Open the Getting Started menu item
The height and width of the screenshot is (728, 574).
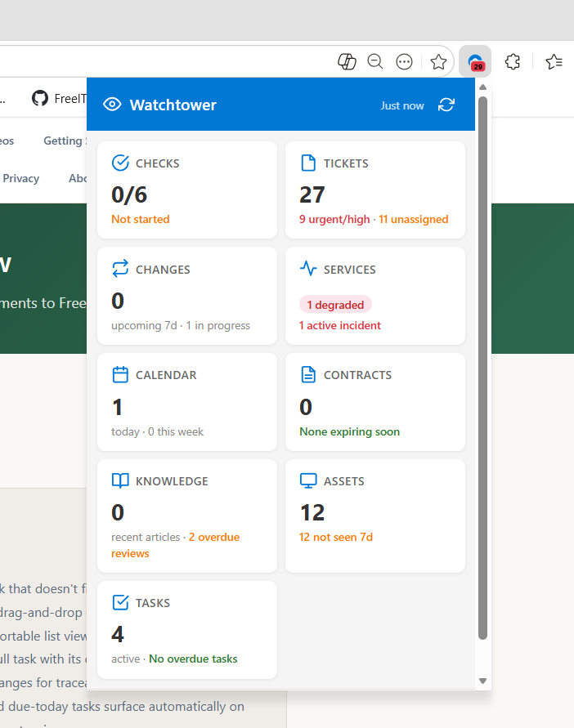(x=65, y=141)
